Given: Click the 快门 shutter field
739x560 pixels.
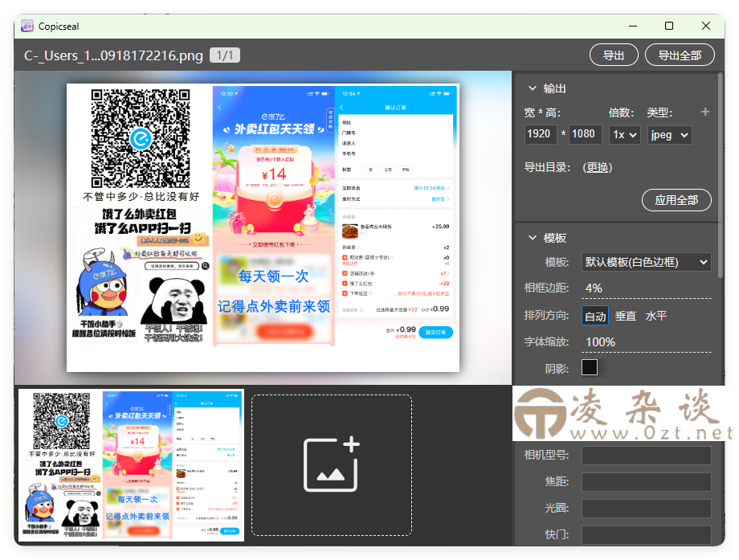Looking at the screenshot, I should [646, 535].
